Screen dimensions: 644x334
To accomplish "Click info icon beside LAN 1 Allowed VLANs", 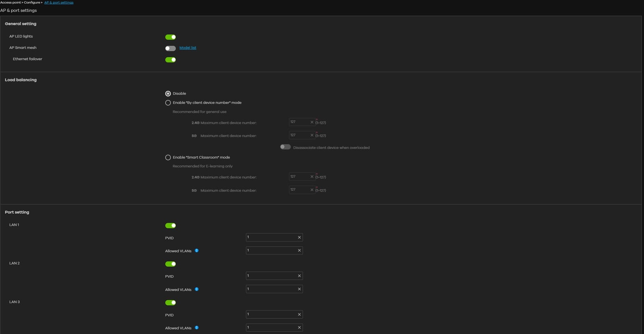I will point(197,251).
